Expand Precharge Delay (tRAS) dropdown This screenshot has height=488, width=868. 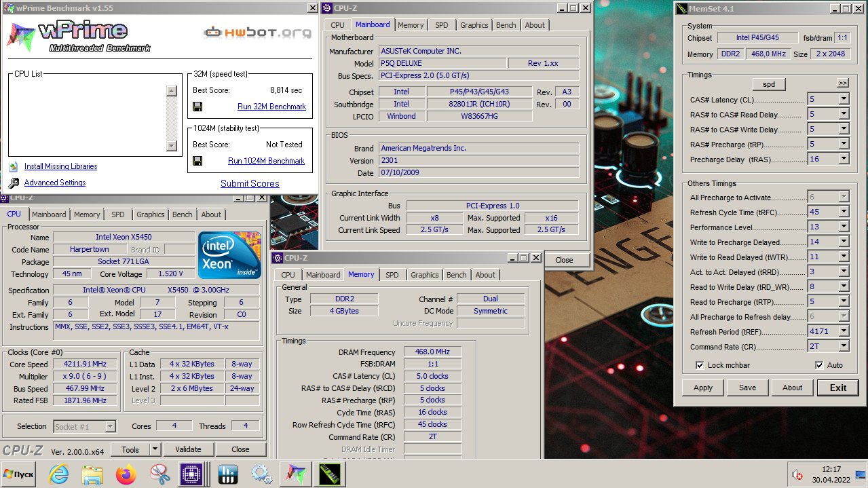click(x=844, y=159)
